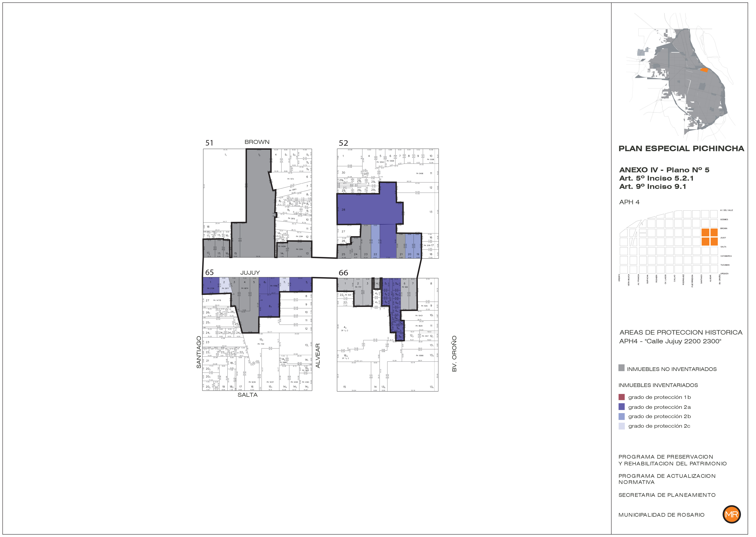Click the 'SECRETARIA DE PLANEAMIENTO' text
Image resolution: width=756 pixels, height=537 pixels.
[667, 495]
